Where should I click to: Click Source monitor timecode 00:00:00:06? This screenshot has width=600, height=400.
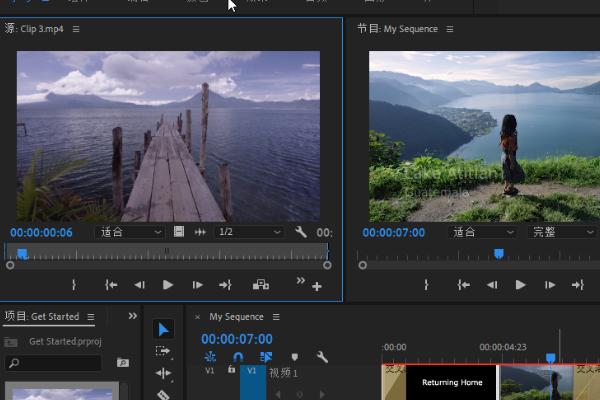41,232
